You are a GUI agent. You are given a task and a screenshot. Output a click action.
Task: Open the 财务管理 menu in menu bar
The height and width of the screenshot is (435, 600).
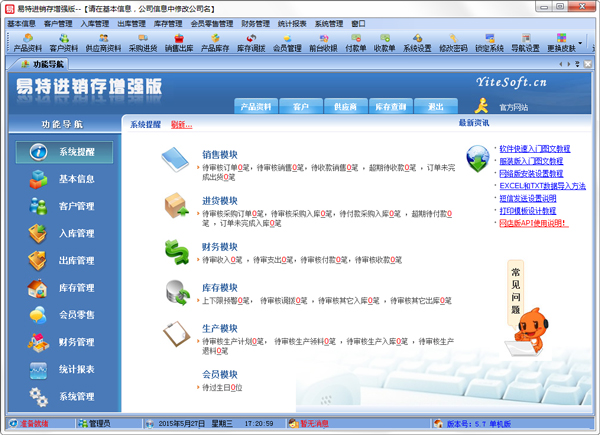click(x=256, y=23)
